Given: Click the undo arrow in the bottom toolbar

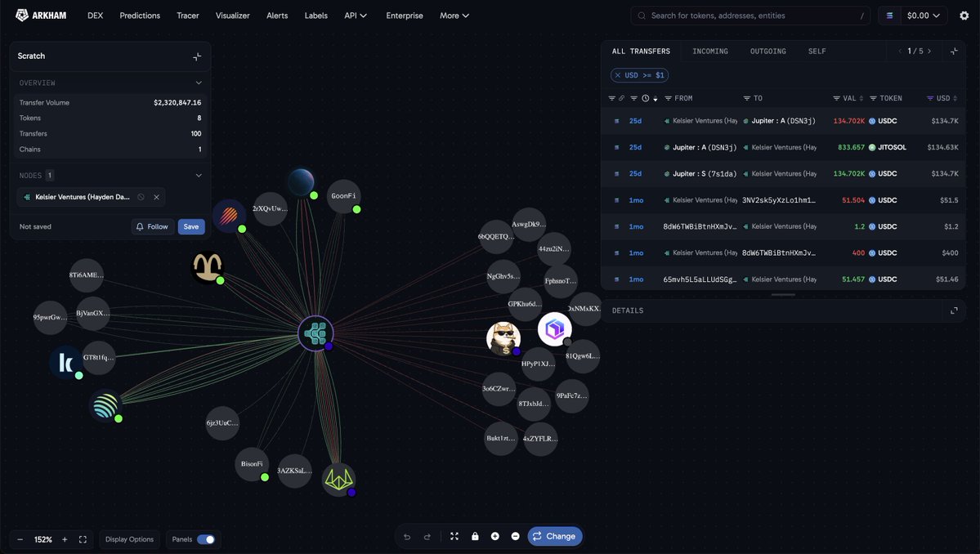Looking at the screenshot, I should pyautogui.click(x=407, y=537).
